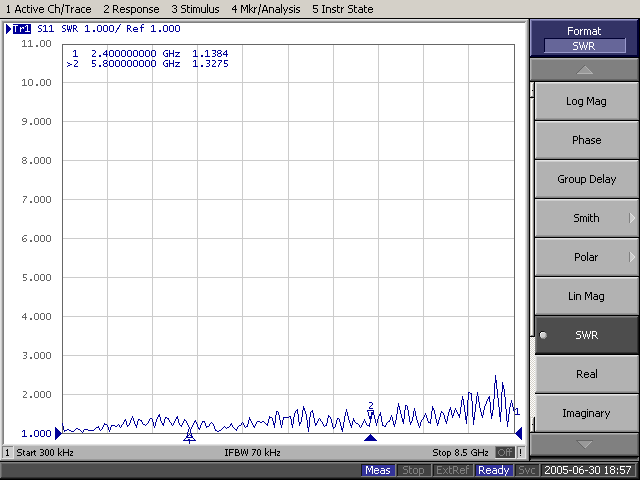The image size is (640, 480).
Task: Choose the Group Delay format button
Action: [x=587, y=179]
